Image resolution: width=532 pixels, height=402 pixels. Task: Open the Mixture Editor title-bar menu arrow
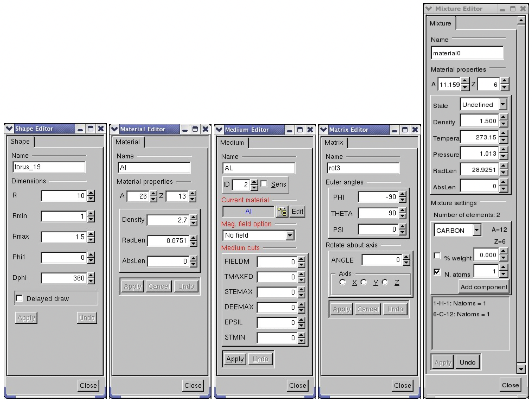pyautogui.click(x=429, y=9)
